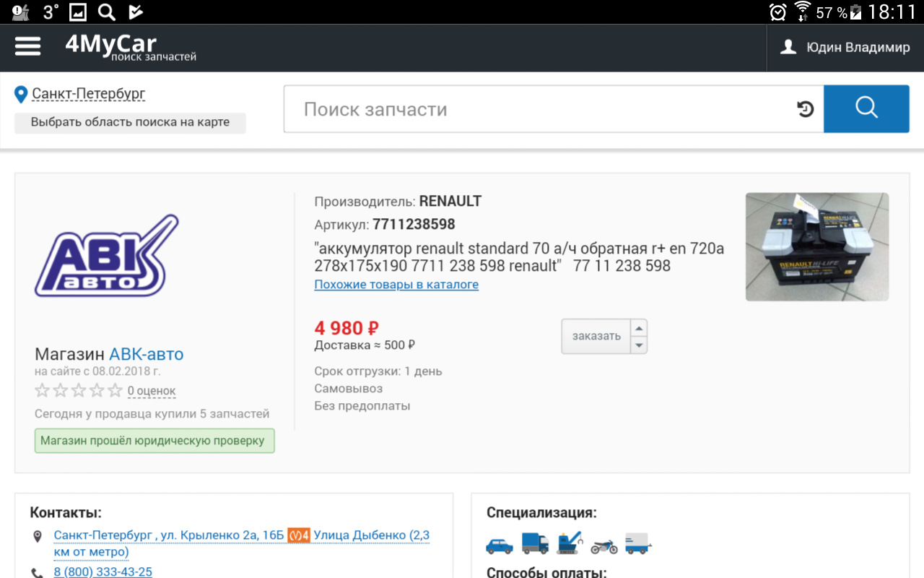Focus the Поиск запчасти search field
The height and width of the screenshot is (578, 924).
tap(540, 109)
